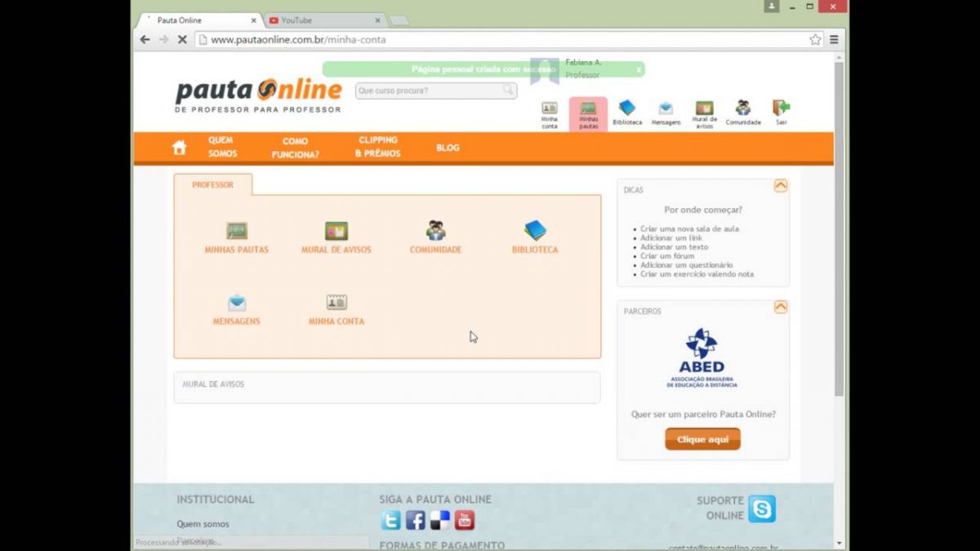Select the PROFESSOR tab
The height and width of the screenshot is (551, 980).
pos(213,185)
